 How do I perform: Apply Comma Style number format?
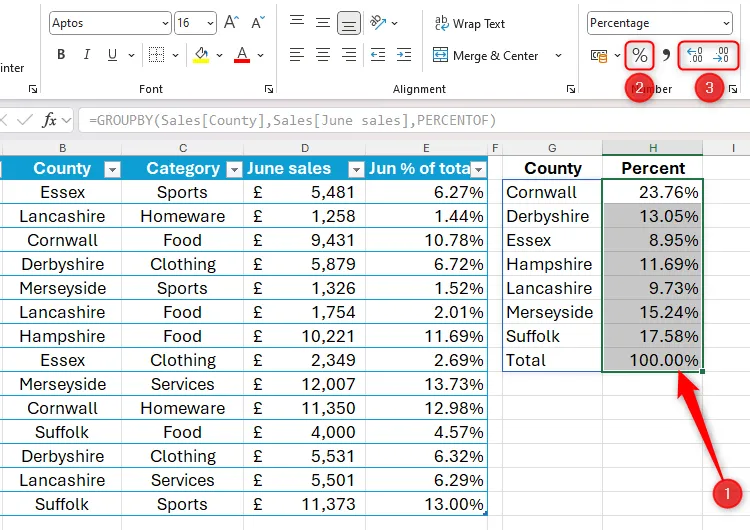[667, 56]
